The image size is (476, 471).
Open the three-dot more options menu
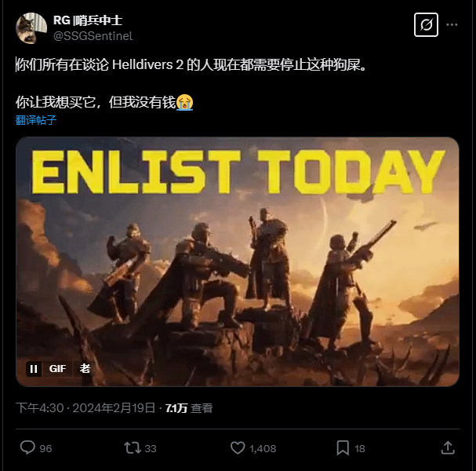click(452, 24)
